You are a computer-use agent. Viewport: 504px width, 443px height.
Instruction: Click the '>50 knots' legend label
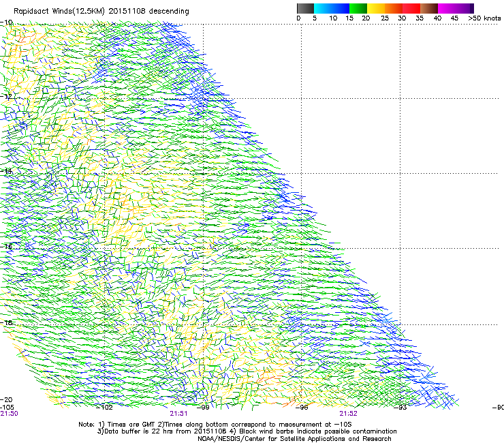[484, 18]
